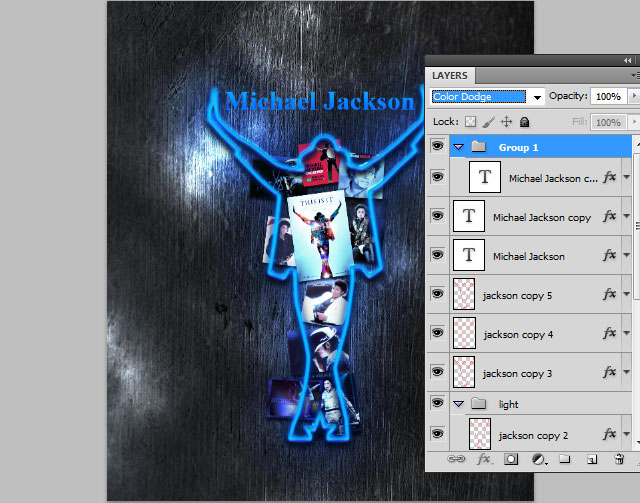
Task: Click fx icon on Michael Jackson layer
Action: (x=609, y=255)
